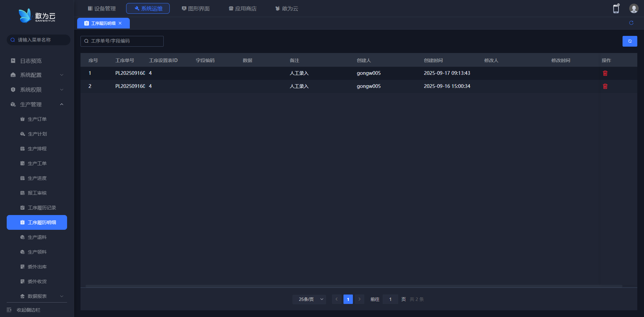
Task: Click the 2025-09-16 15:00:34 timestamp
Action: (x=447, y=86)
